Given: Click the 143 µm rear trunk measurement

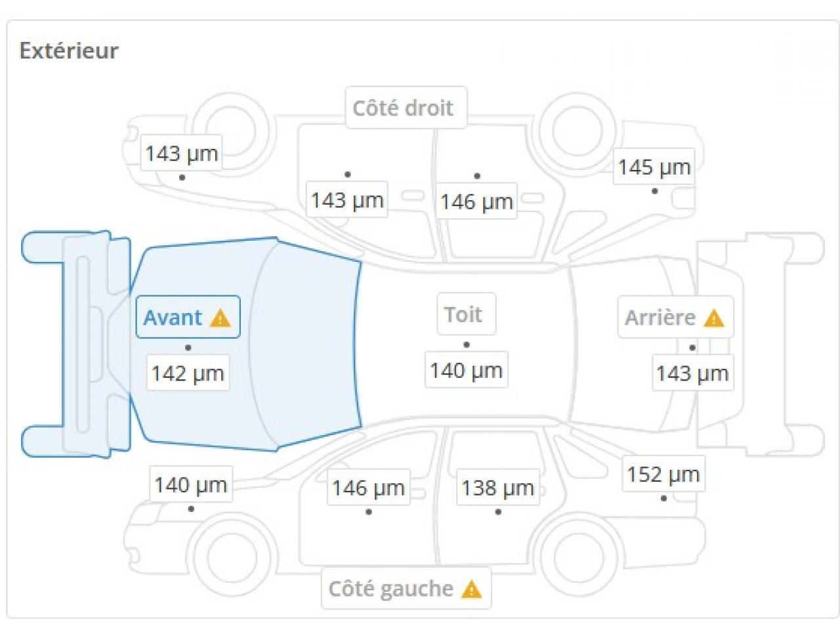Looking at the screenshot, I should click(x=692, y=373).
